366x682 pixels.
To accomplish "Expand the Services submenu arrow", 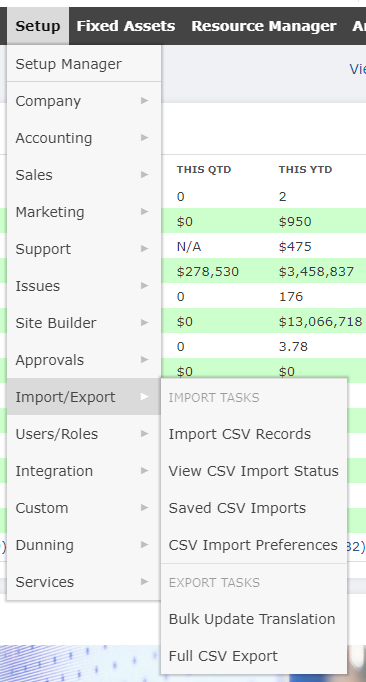I will (x=144, y=582).
